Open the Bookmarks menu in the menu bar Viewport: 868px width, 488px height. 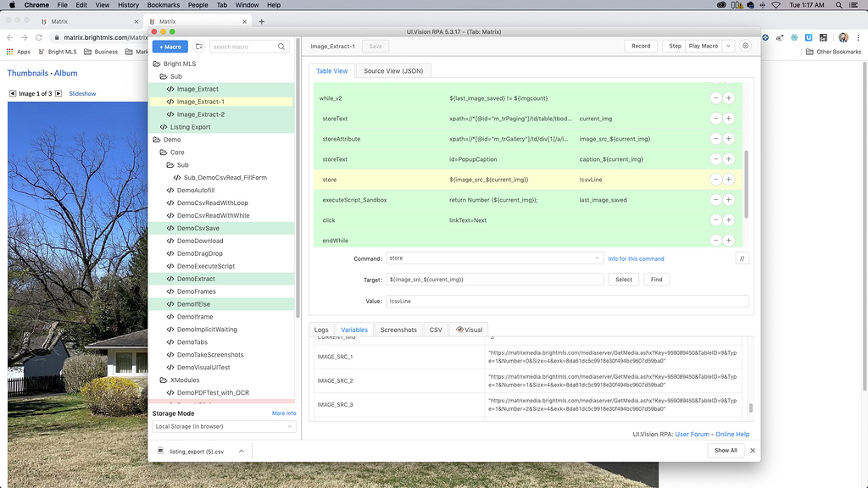163,5
